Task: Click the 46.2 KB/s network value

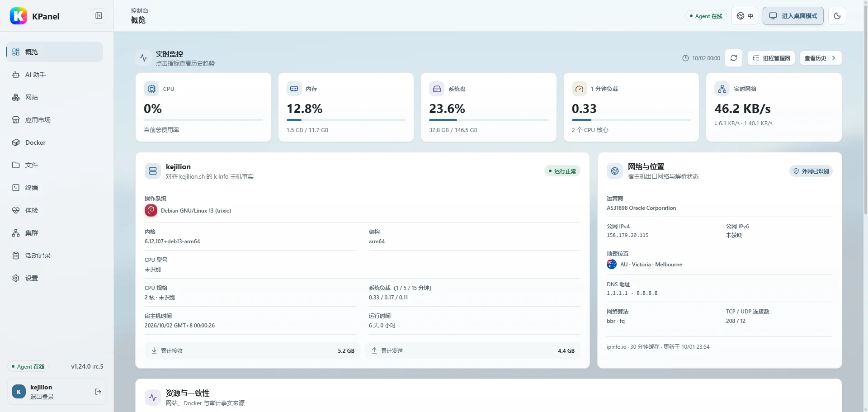Action: point(742,109)
